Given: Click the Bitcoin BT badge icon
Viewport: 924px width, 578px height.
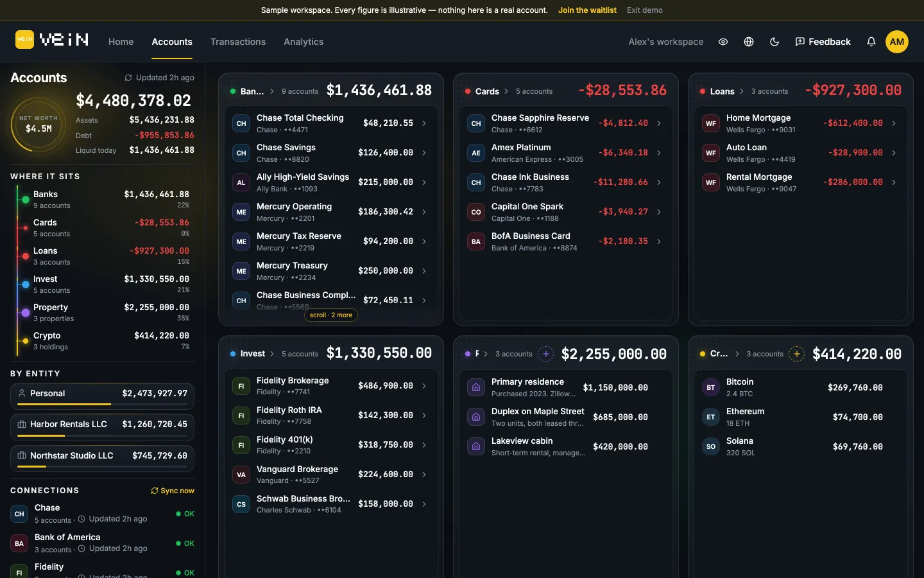Looking at the screenshot, I should (711, 387).
